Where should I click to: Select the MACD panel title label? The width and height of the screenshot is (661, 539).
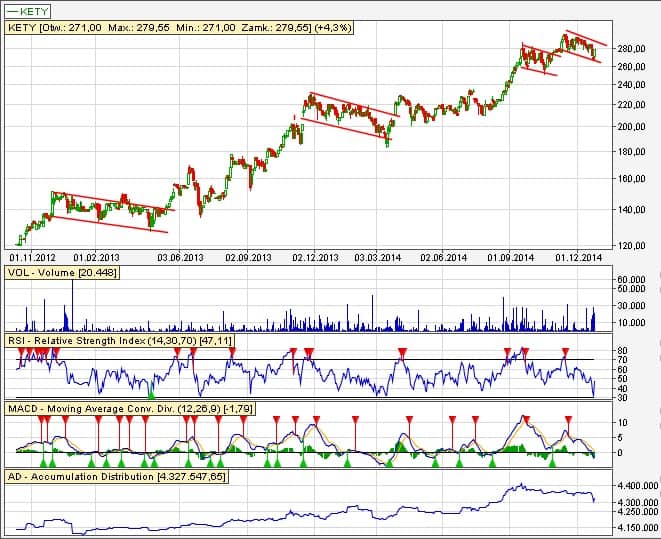(x=116, y=409)
